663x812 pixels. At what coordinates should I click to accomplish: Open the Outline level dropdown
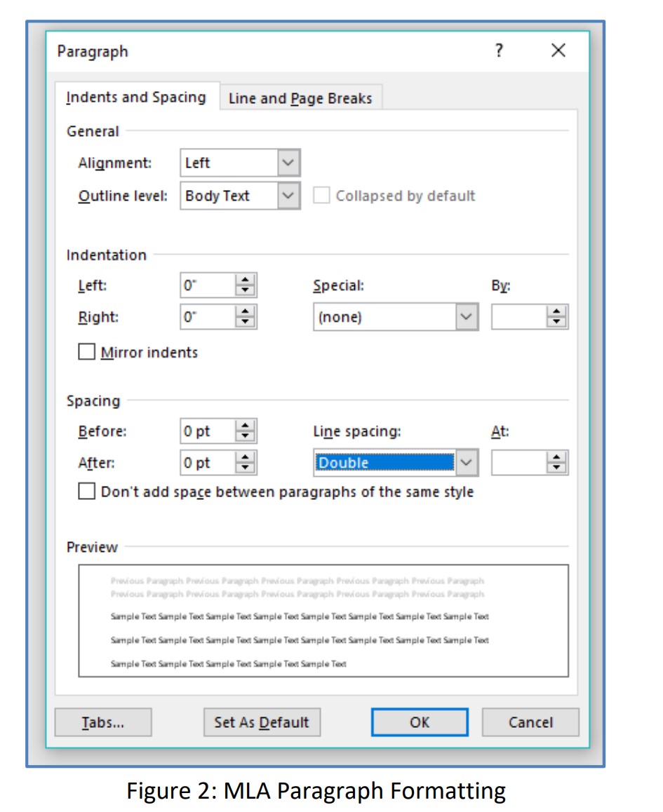pos(287,196)
